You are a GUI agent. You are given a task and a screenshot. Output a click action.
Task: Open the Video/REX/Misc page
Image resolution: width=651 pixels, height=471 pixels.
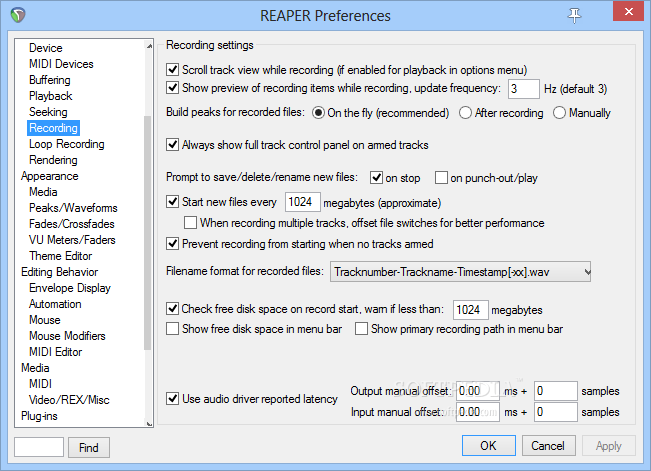69,400
